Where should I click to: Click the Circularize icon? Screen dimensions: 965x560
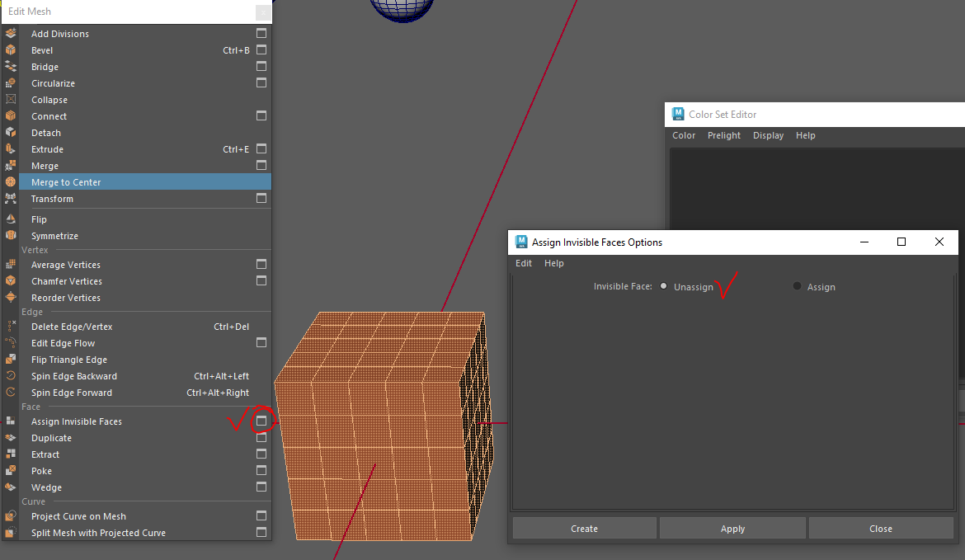point(11,83)
